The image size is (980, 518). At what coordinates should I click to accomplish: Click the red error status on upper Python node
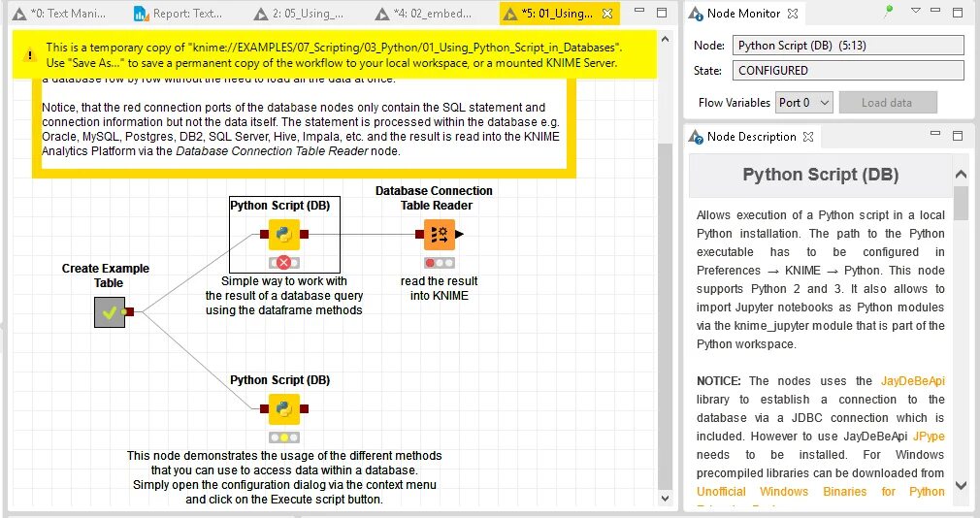pyautogui.click(x=283, y=263)
